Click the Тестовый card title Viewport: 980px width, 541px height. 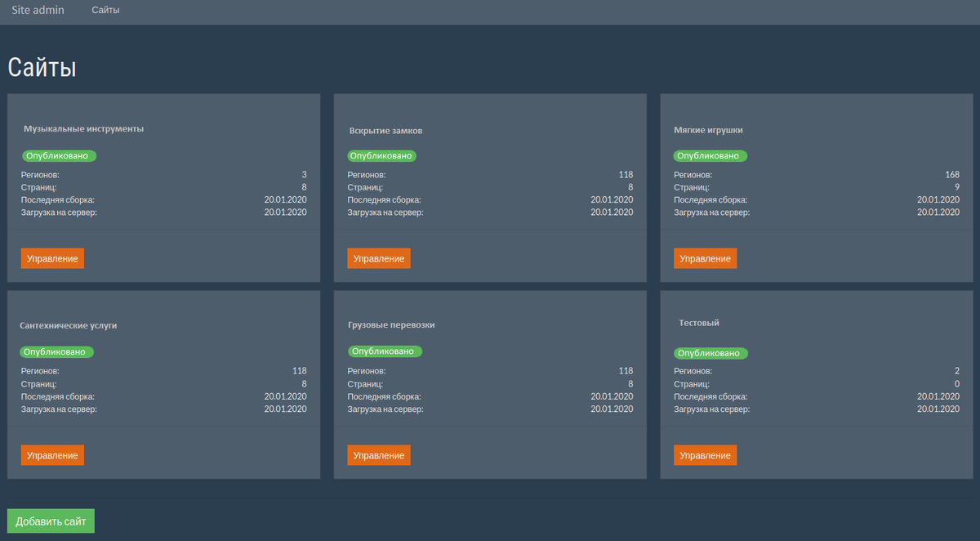699,323
